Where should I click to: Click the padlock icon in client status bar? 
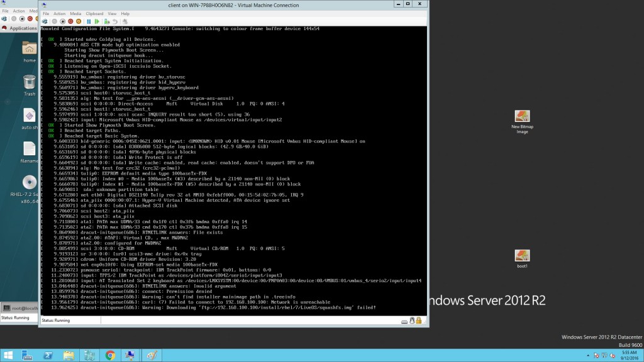point(418,320)
